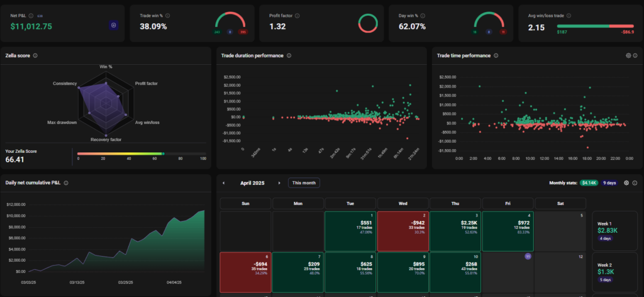Click the Profit factor donut chart
Viewport: 644px width, 297px height.
click(x=367, y=23)
